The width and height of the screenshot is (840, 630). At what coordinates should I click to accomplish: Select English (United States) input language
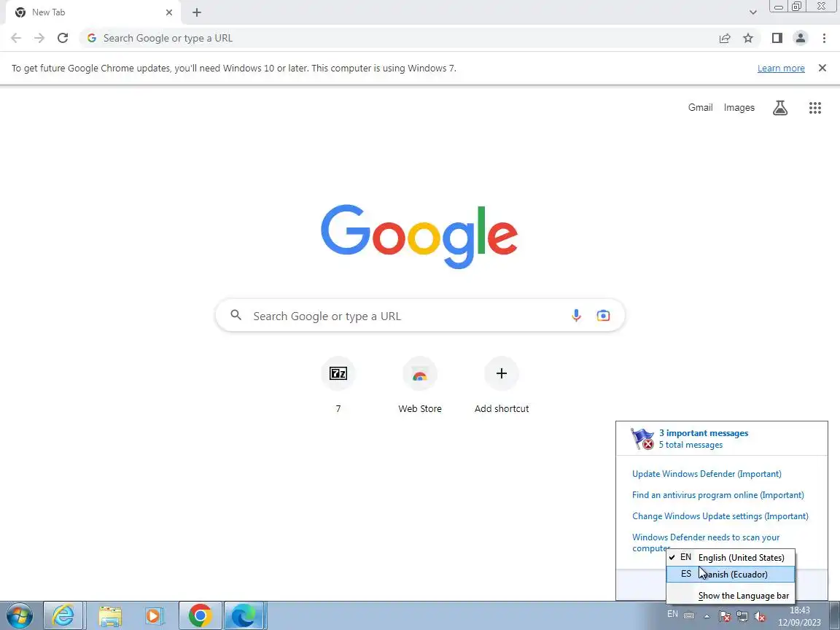731,557
